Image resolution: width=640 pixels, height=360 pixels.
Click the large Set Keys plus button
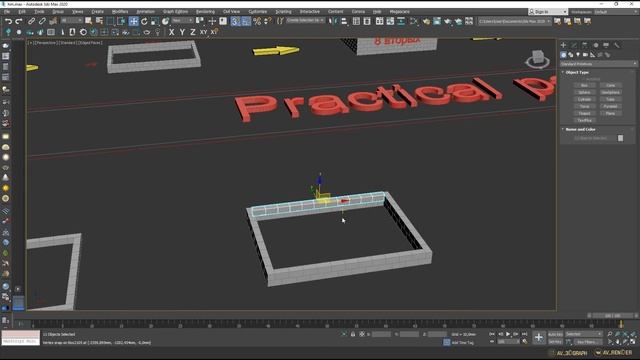539,338
